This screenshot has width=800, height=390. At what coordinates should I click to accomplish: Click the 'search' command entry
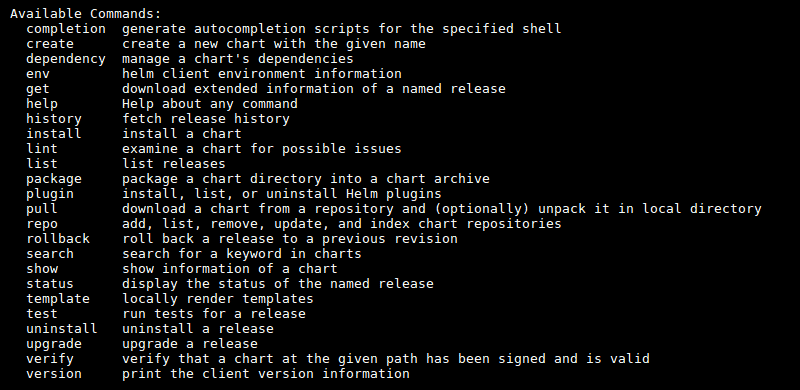point(50,254)
